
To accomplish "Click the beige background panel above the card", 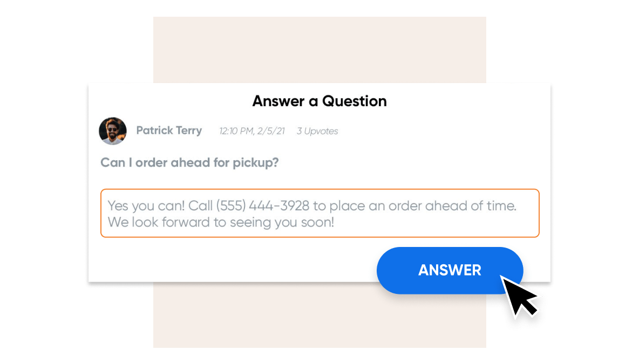I will [x=319, y=50].
